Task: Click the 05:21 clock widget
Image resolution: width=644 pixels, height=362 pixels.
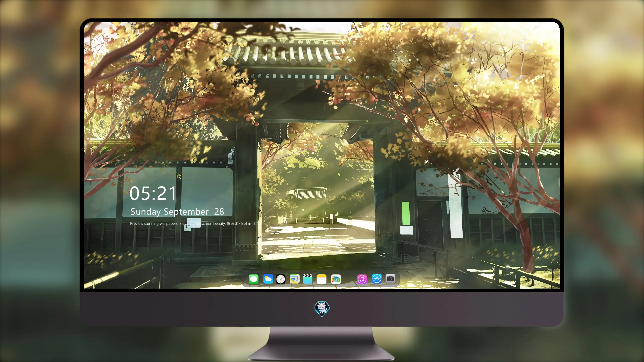Action: pyautogui.click(x=153, y=193)
